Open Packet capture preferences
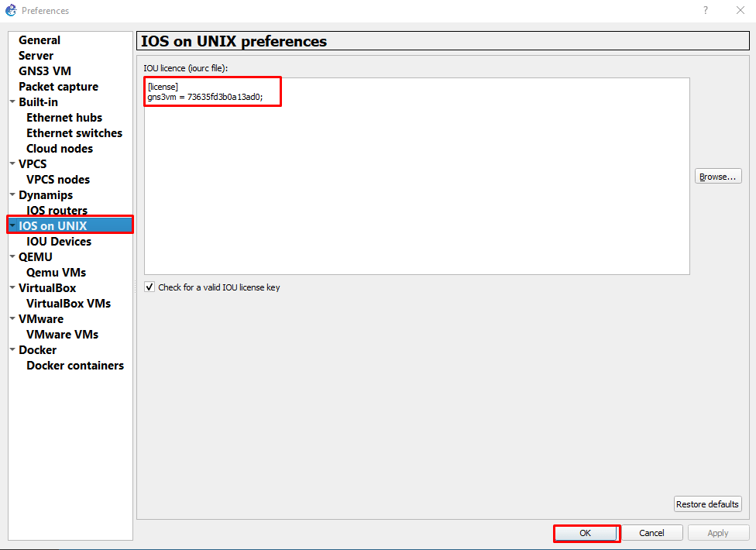 58,87
